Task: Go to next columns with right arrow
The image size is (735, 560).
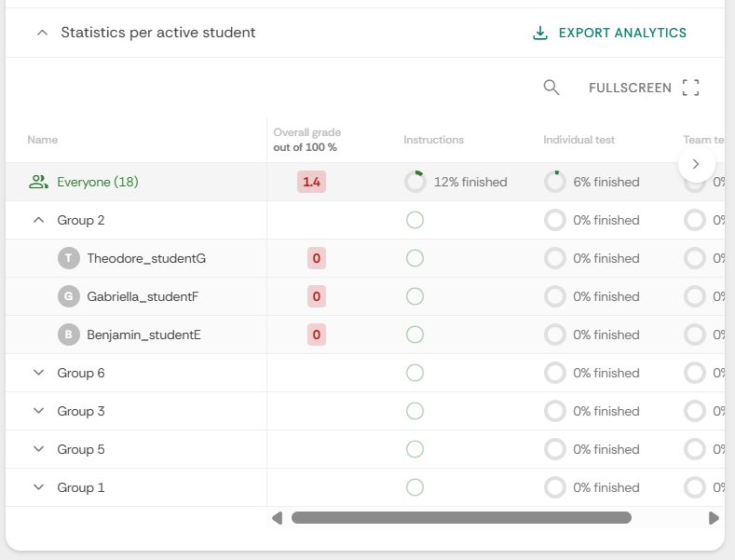Action: point(696,164)
